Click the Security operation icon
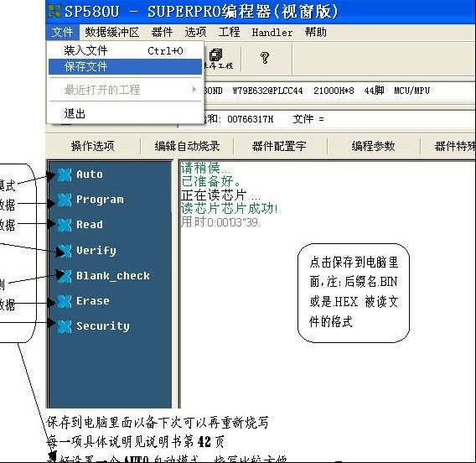This screenshot has width=476, height=463. click(x=65, y=326)
